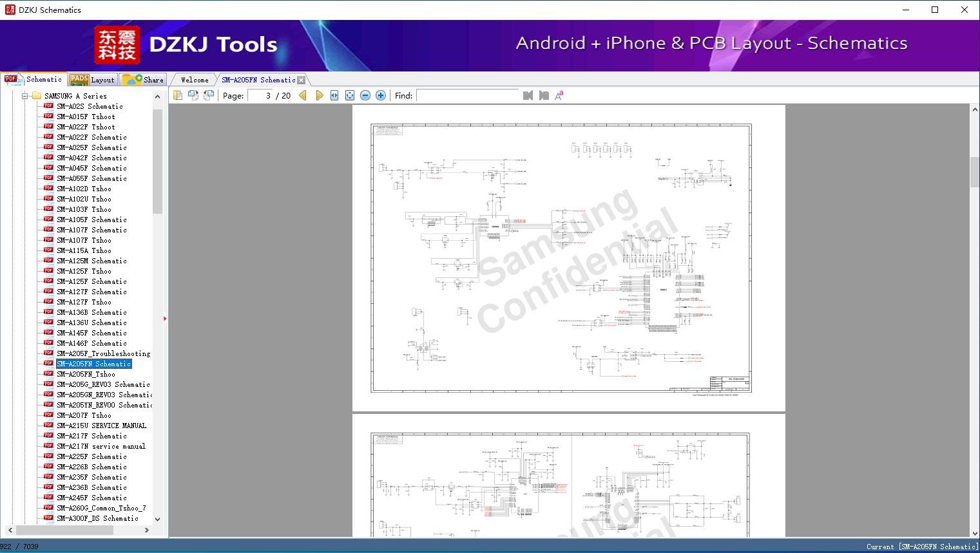Open 'SM-A215U SERVICE MANUAL' from the tree

tap(101, 426)
